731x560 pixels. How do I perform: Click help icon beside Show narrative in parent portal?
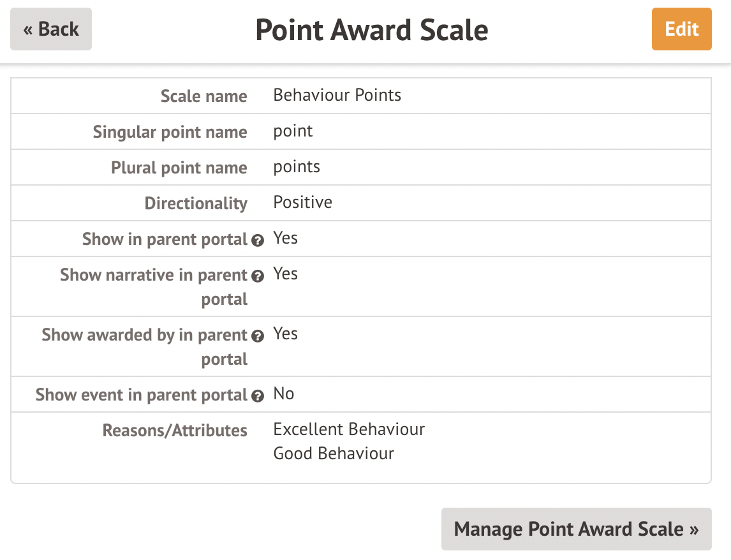pyautogui.click(x=258, y=276)
